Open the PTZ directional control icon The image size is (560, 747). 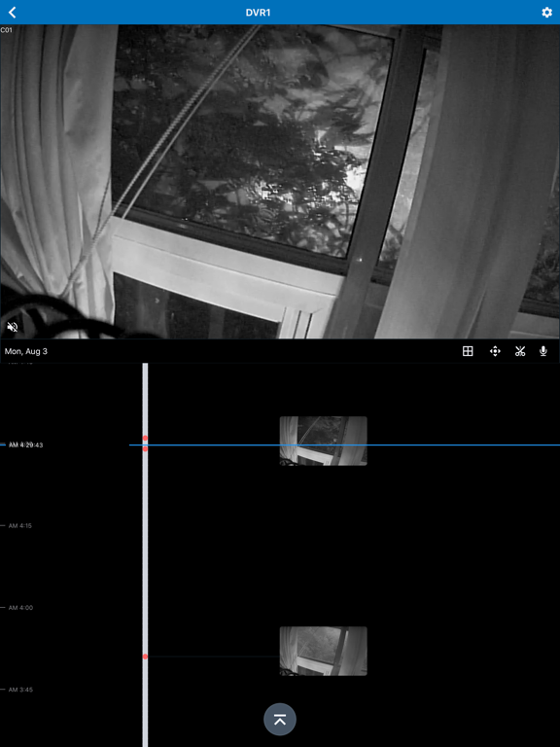pos(495,351)
